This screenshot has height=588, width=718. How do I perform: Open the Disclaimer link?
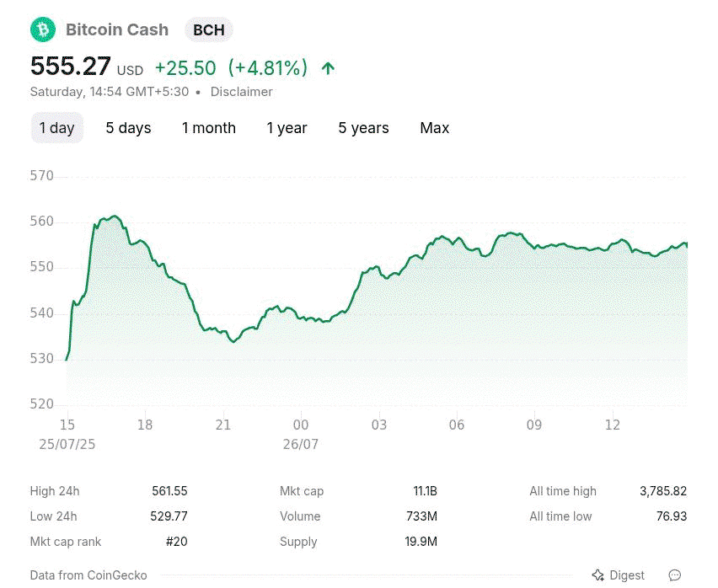241,92
